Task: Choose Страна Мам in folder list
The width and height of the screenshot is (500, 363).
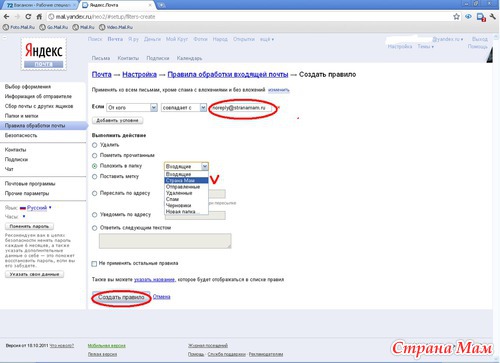Action: (x=186, y=180)
